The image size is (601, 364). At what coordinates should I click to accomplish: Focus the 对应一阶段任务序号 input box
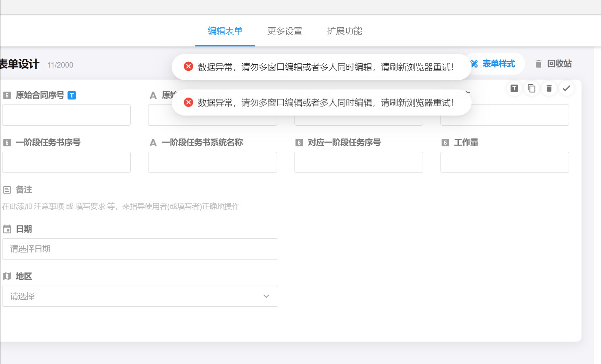tap(358, 163)
